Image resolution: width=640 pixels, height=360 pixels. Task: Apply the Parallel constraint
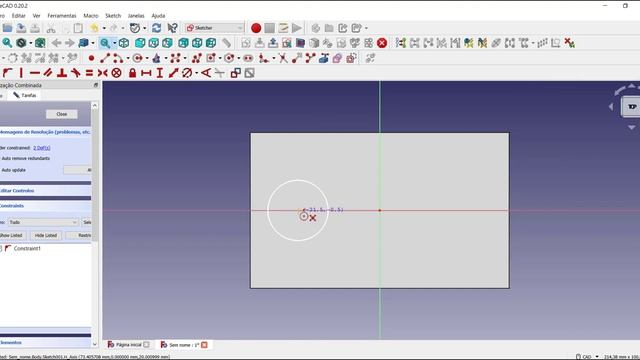point(48,73)
